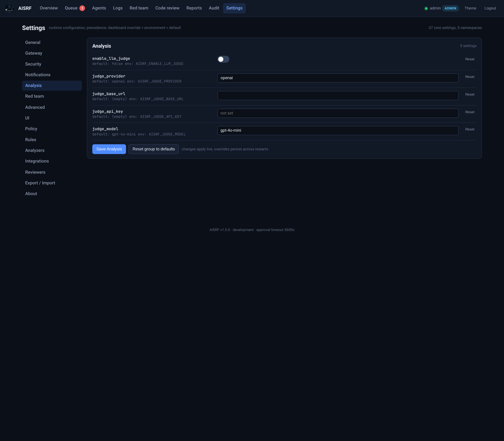The width and height of the screenshot is (504, 441).
Task: Toggle the enable_llm_judge switch
Action: click(223, 59)
